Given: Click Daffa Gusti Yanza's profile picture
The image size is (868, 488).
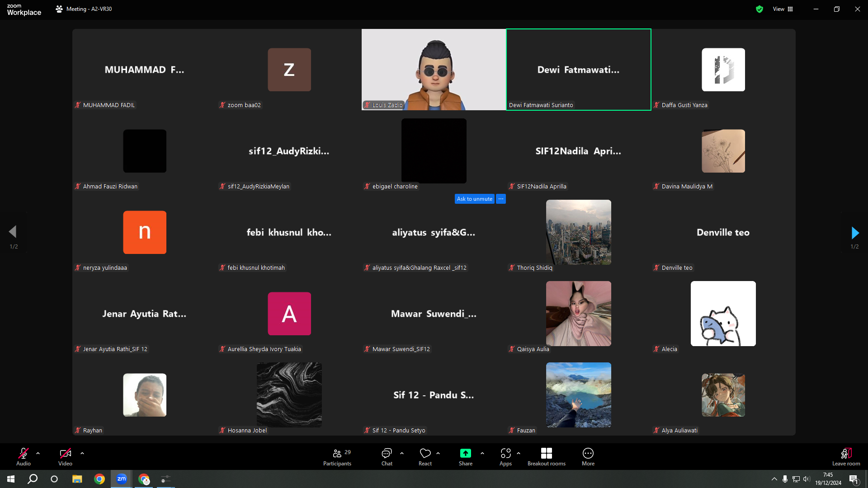Looking at the screenshot, I should click(723, 70).
